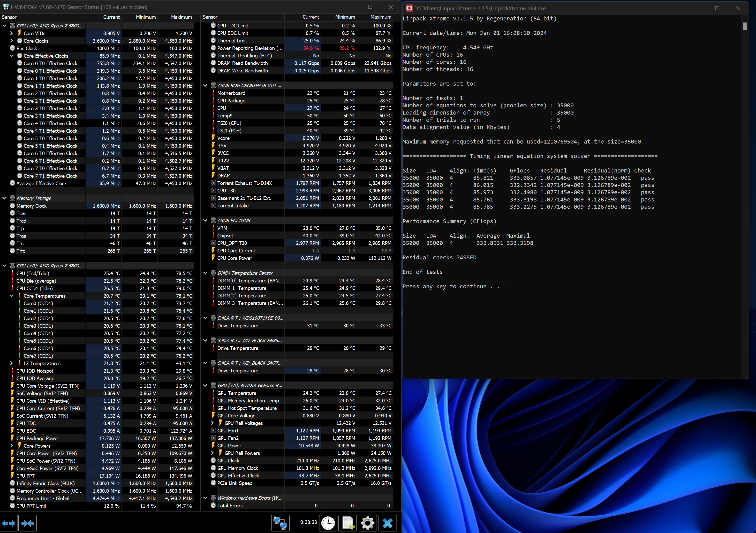Click the lightning icon beside CPU Package Power
This screenshot has height=533, width=756.
tap(12, 438)
